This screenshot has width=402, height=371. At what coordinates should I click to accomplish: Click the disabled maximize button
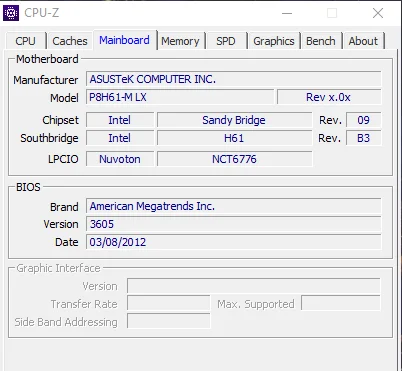point(332,13)
